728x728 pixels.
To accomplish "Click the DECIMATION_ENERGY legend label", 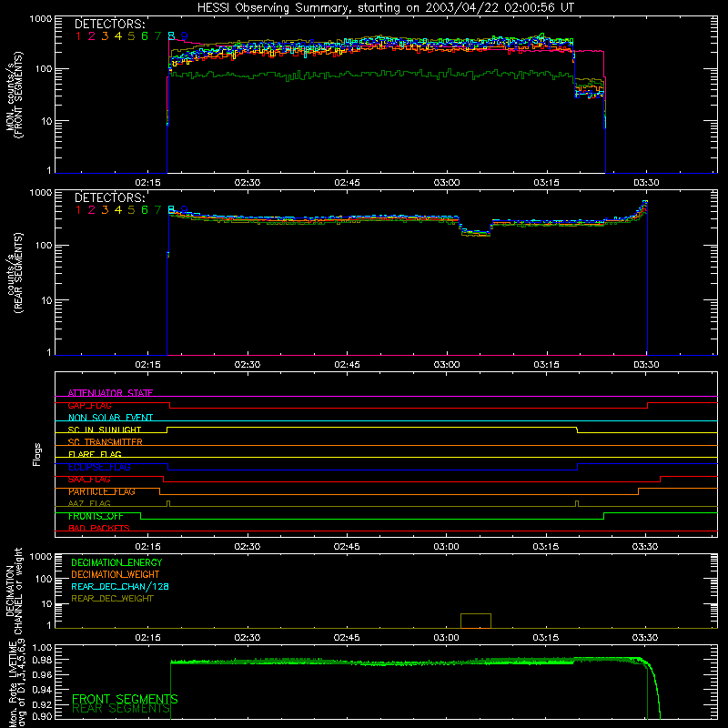I will (x=116, y=562).
